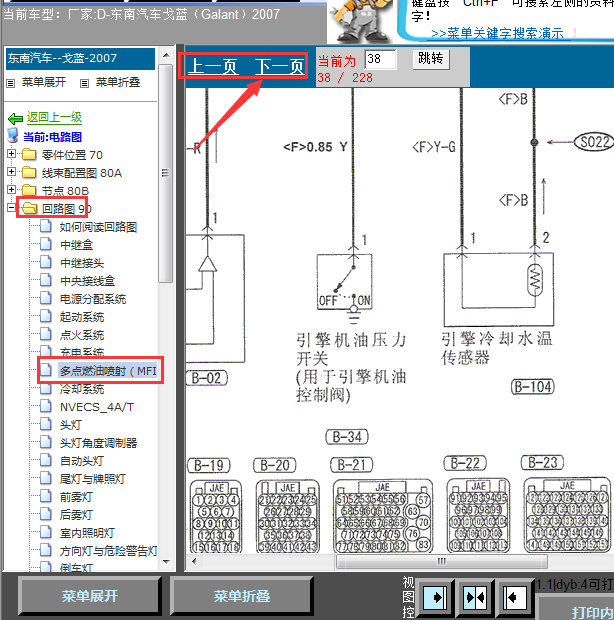614x620 pixels.
Task: Click the page icon beside NVECS_4A/T
Action: click(46, 406)
